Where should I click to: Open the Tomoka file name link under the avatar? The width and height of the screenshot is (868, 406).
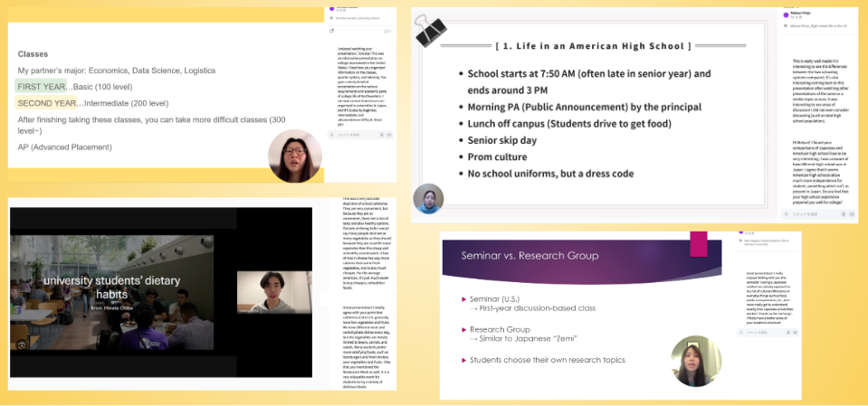[359, 16]
